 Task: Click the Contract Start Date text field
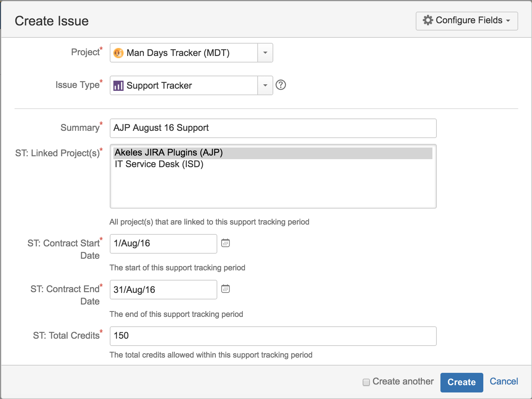pyautogui.click(x=163, y=244)
